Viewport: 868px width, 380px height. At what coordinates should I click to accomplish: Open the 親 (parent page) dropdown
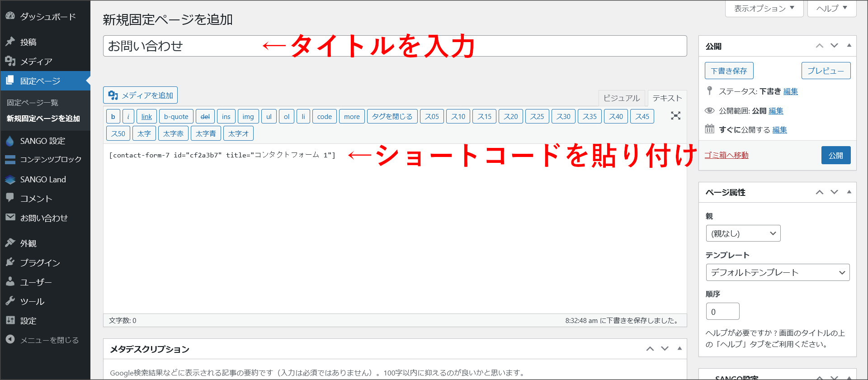click(743, 233)
